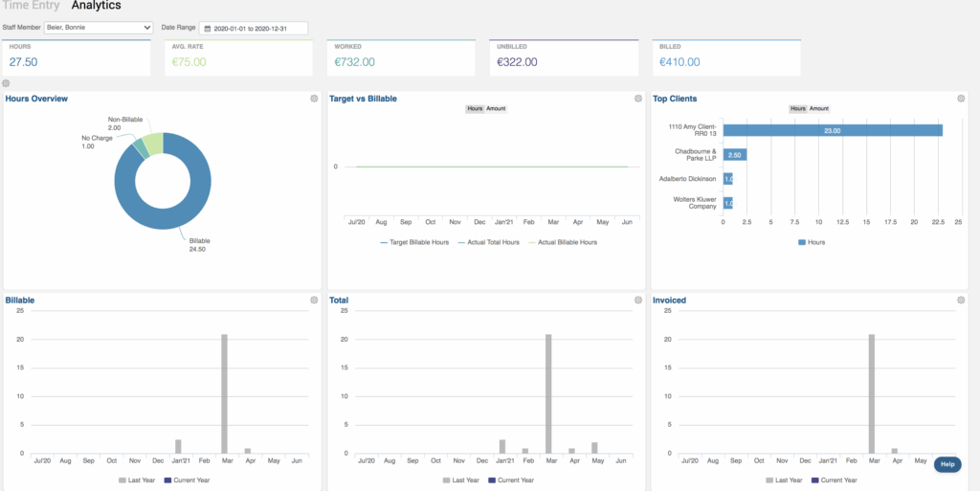980x491 pixels.
Task: Toggle Hours view in Top Clients
Action: coord(798,109)
